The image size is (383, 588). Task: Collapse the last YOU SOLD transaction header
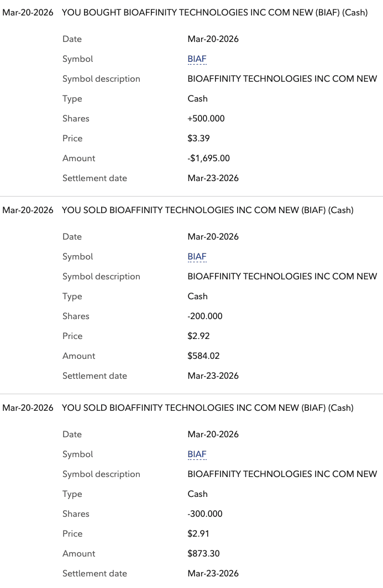click(x=207, y=407)
